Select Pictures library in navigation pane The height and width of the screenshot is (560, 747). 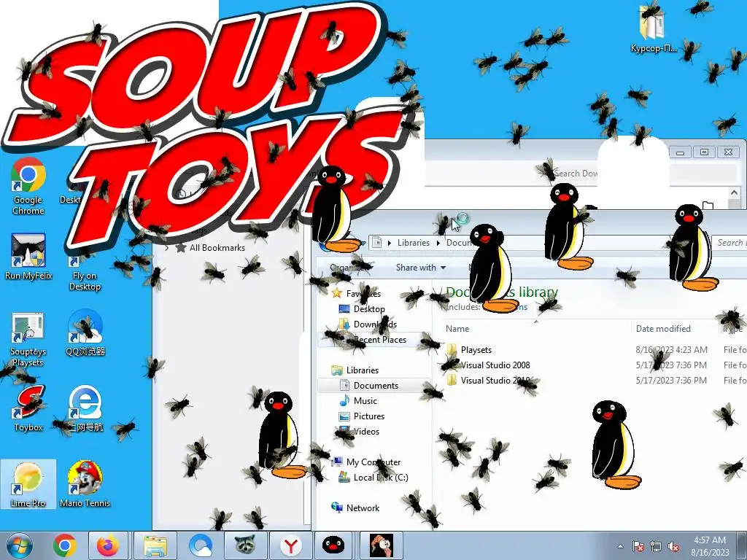pos(369,416)
